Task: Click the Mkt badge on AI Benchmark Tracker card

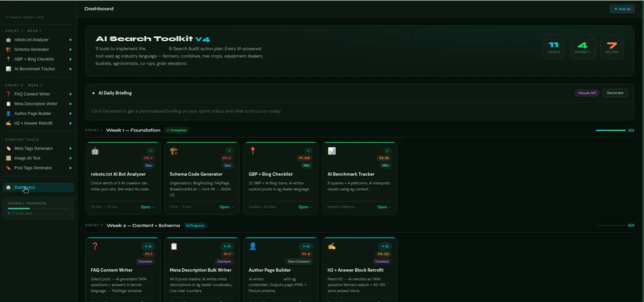Action: (x=385, y=166)
